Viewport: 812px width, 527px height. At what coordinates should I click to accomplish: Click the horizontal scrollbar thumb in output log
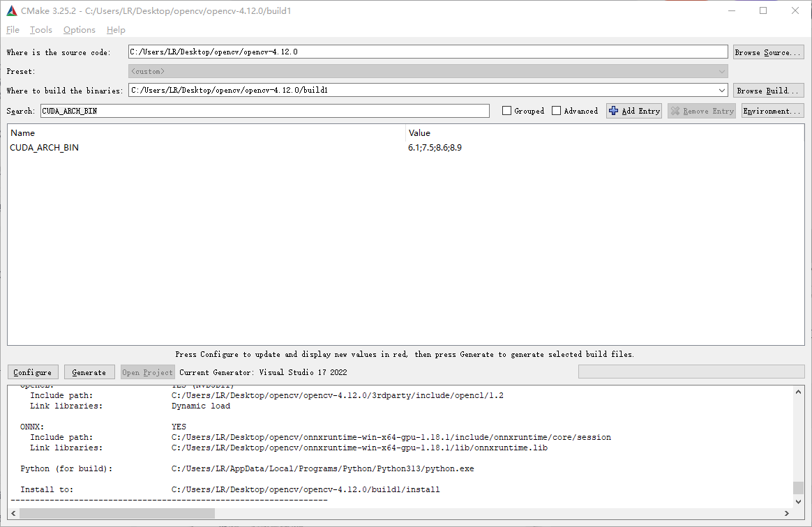tap(117, 514)
